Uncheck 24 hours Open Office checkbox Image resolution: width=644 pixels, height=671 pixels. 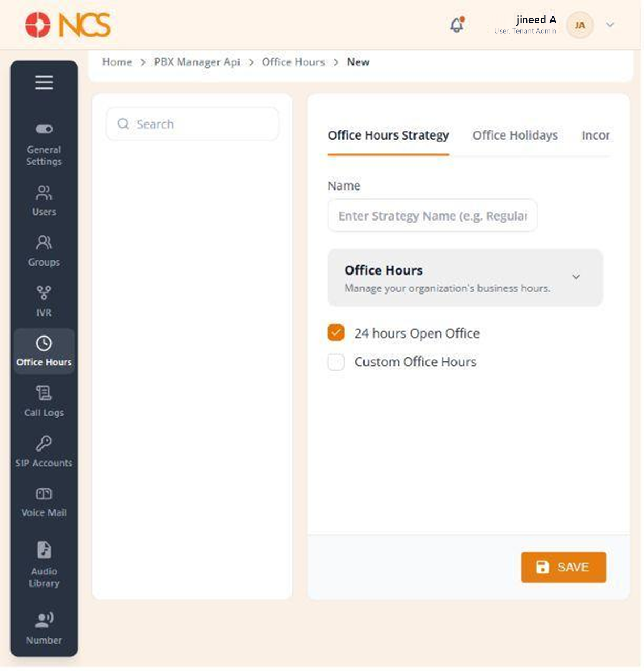coord(336,333)
